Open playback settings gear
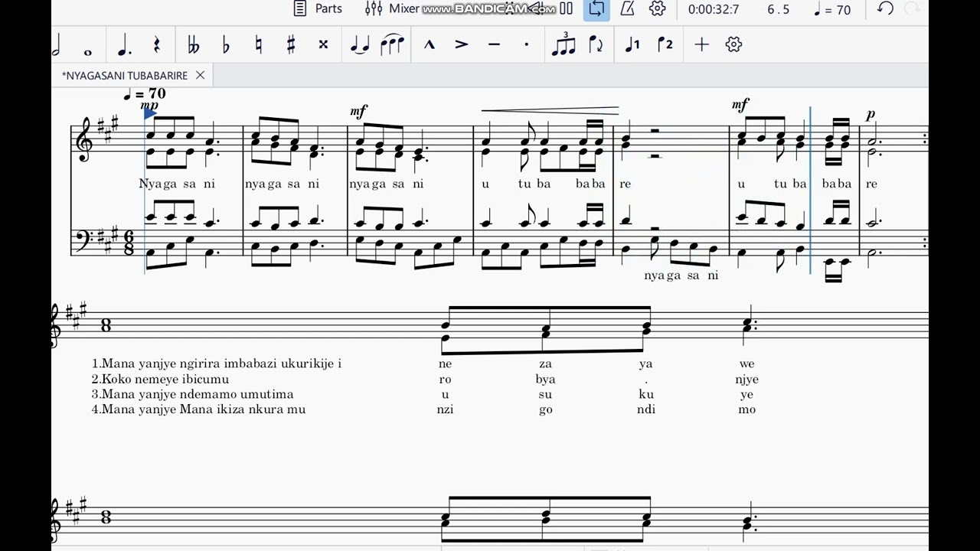The height and width of the screenshot is (551, 980). pyautogui.click(x=657, y=9)
